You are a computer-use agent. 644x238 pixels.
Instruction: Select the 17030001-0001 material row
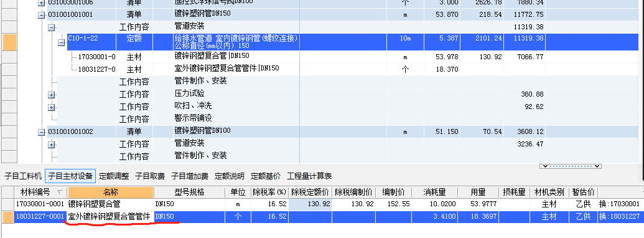pos(320,204)
